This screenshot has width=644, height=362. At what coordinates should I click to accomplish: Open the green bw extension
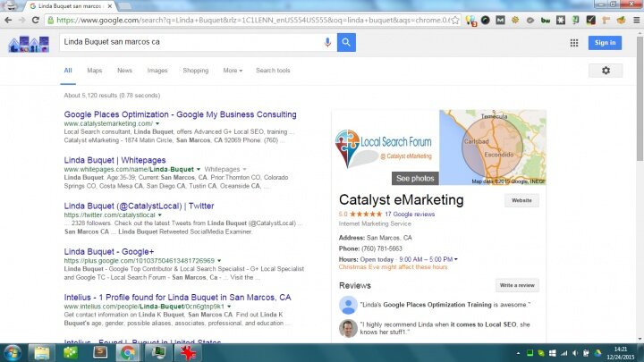pos(546,20)
